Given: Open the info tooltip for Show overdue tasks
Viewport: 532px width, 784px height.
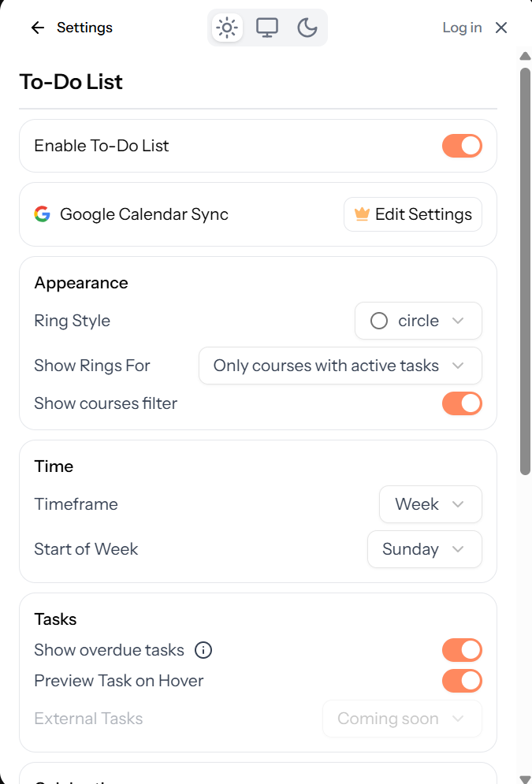Looking at the screenshot, I should pyautogui.click(x=203, y=650).
